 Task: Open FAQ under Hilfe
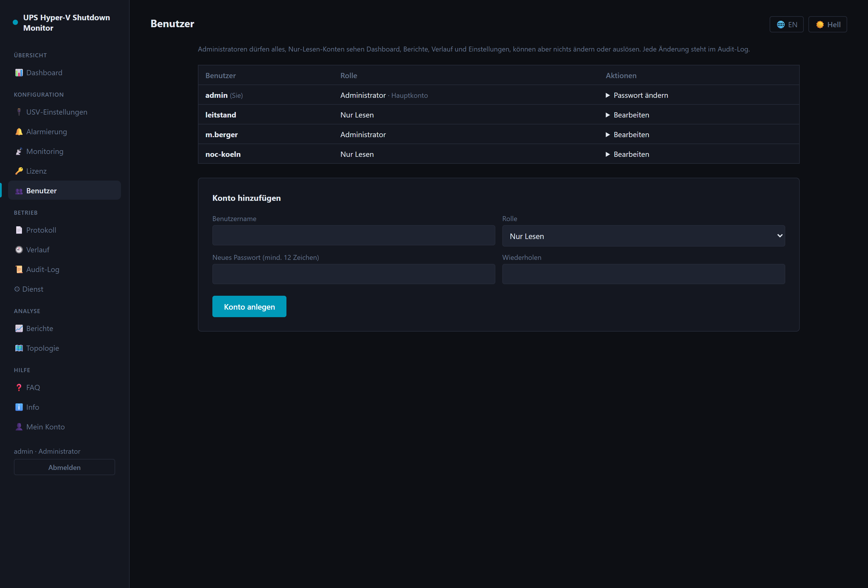(x=64, y=387)
